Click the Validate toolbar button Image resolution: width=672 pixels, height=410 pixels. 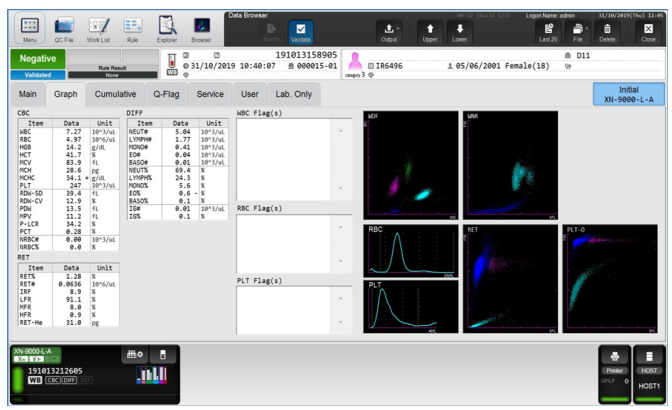(300, 32)
